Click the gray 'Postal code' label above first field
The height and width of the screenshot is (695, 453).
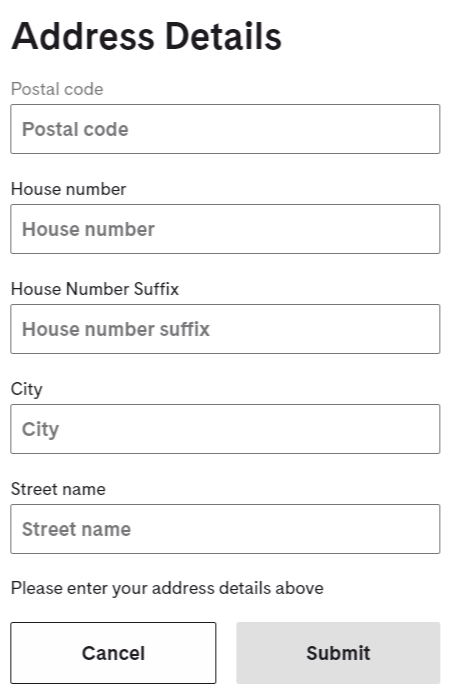57,89
